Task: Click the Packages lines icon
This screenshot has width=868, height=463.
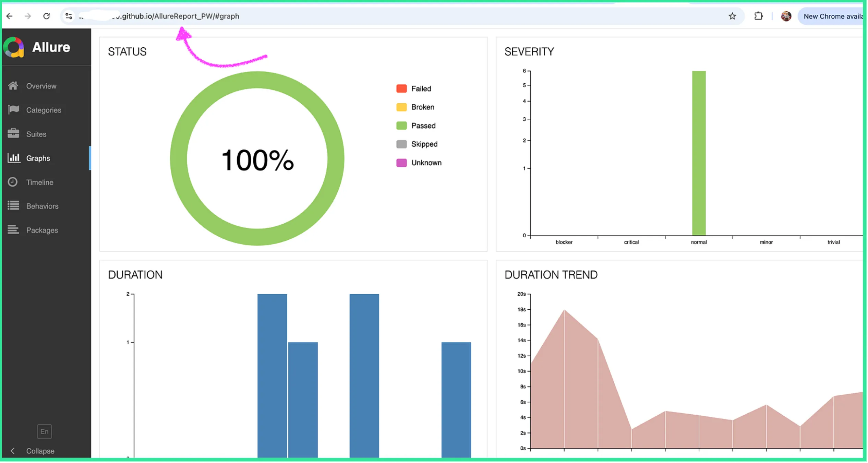Action: (13, 230)
